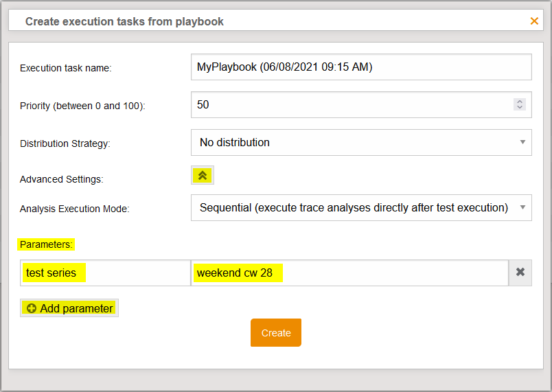Click the Add parameter button label
This screenshot has width=552, height=392.
76,309
